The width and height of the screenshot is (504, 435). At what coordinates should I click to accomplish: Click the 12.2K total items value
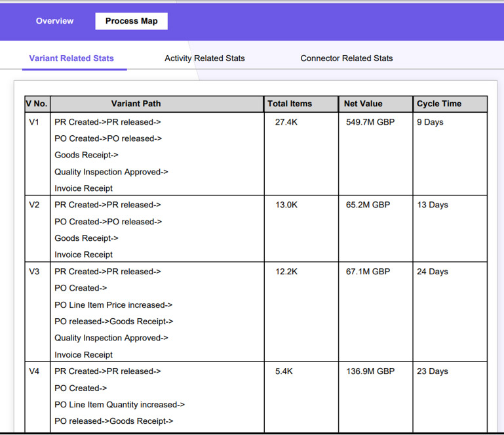[x=286, y=272]
